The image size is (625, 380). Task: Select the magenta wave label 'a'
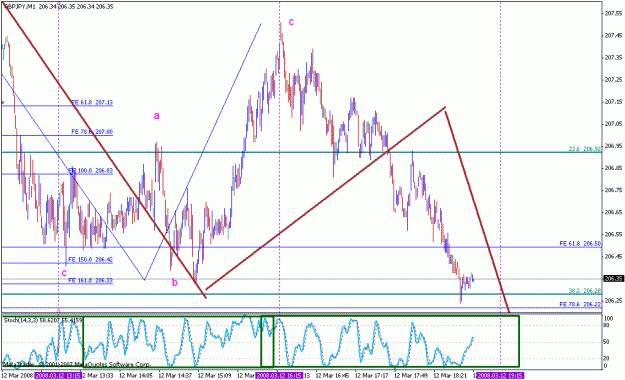[x=157, y=116]
